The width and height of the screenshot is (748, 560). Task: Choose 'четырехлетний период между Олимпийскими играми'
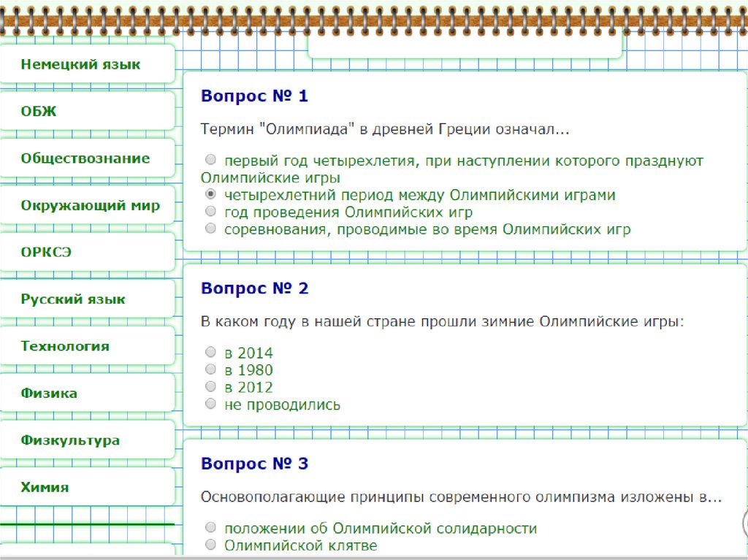211,195
